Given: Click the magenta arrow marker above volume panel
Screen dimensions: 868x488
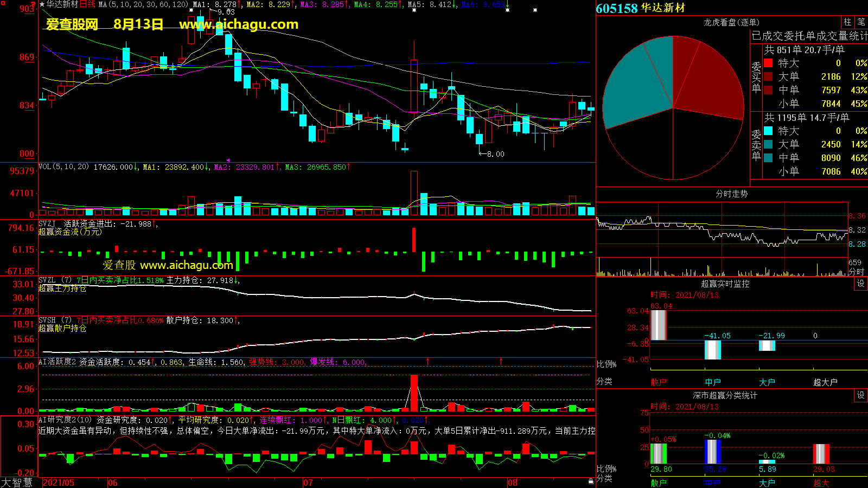Looking at the screenshot, I should 228,160.
